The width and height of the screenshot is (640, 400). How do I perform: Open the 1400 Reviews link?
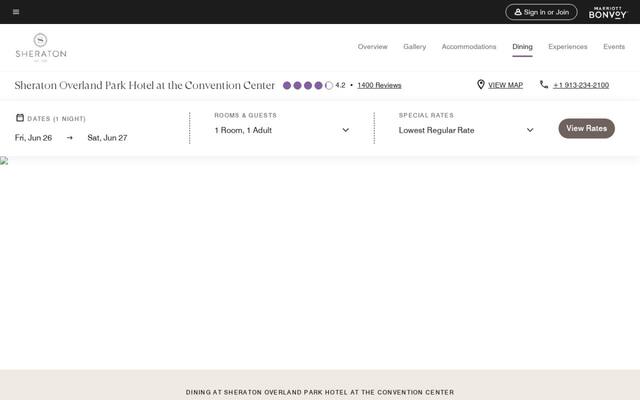379,85
